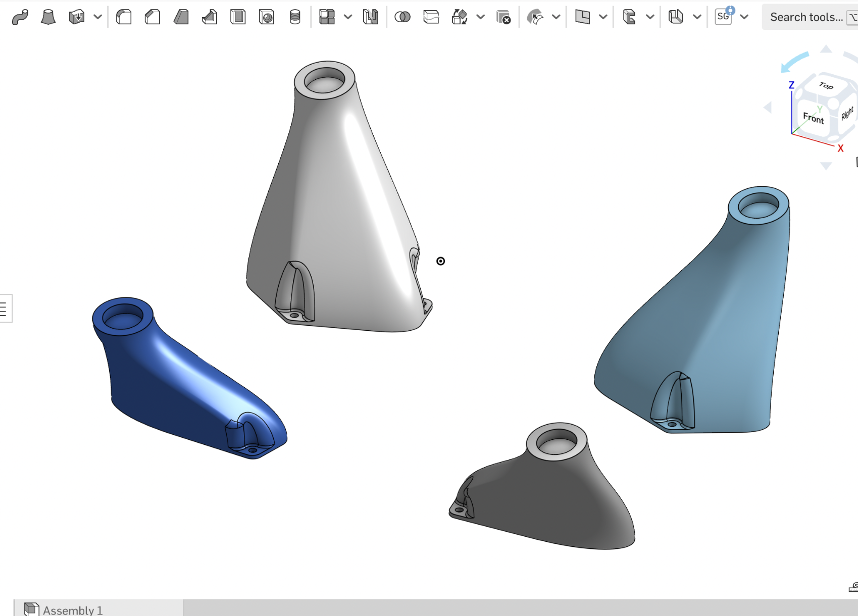Select the Hole tool

click(x=266, y=17)
